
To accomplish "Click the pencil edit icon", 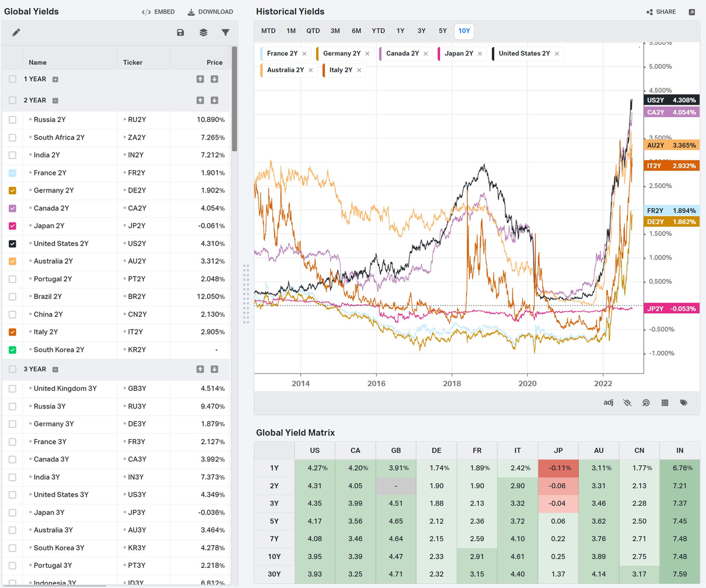I will click(16, 32).
